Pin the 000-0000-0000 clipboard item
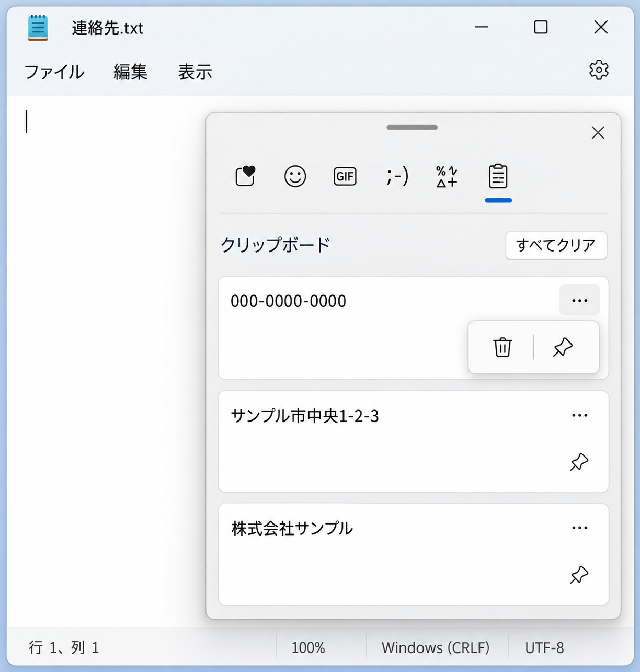The height and width of the screenshot is (672, 640). [563, 347]
